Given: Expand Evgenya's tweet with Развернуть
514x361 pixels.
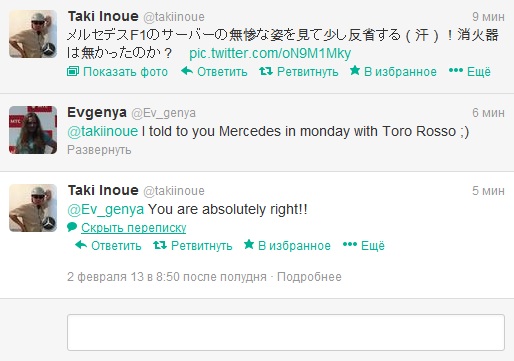Looking at the screenshot, I should (x=99, y=150).
